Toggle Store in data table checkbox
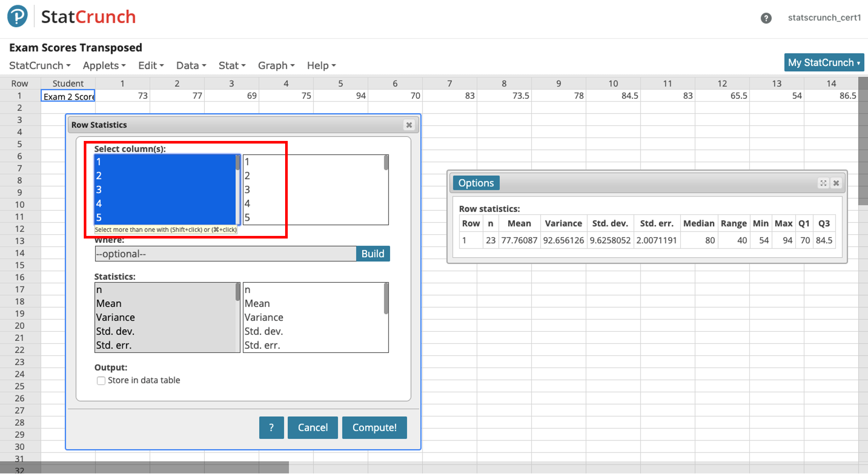 tap(101, 381)
